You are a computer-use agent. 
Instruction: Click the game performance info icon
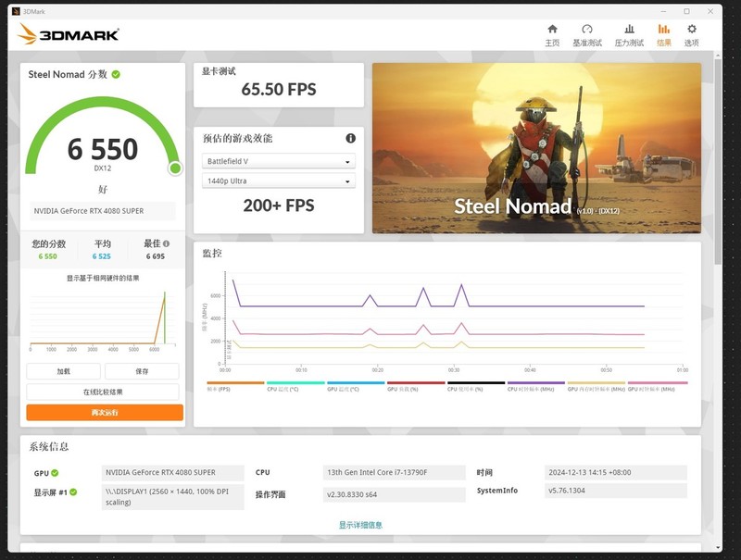350,139
